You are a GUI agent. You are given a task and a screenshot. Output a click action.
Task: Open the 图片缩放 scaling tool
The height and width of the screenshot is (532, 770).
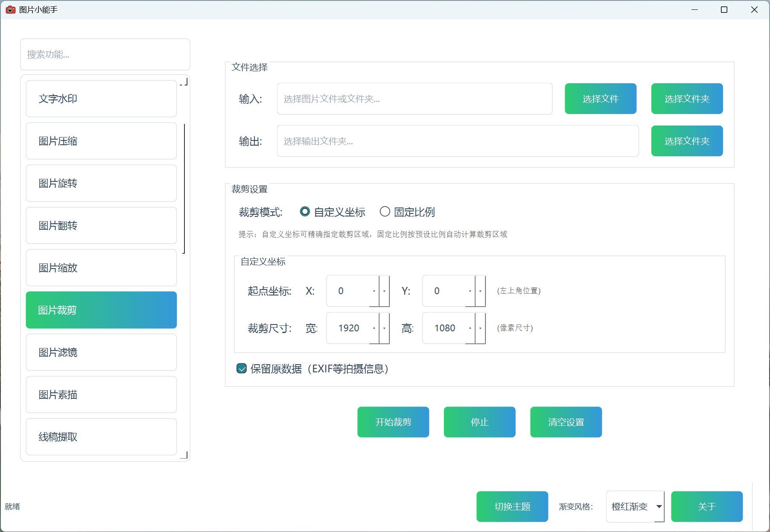101,268
